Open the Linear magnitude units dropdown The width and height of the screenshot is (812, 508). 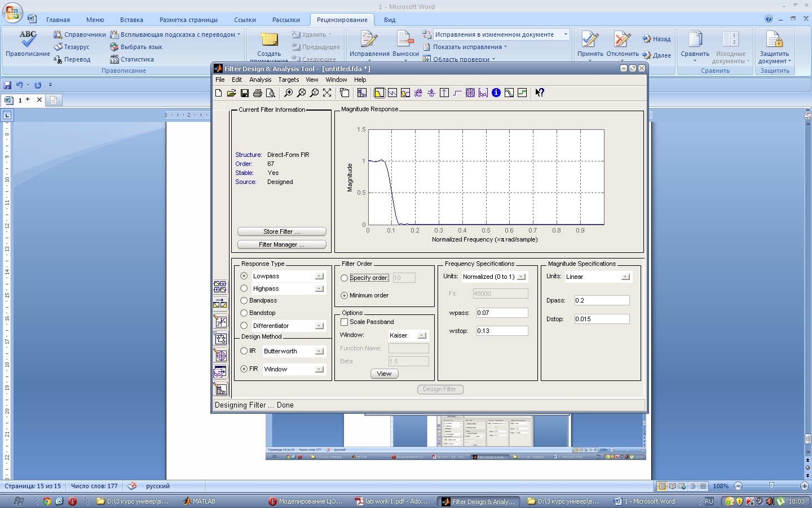[x=625, y=277]
